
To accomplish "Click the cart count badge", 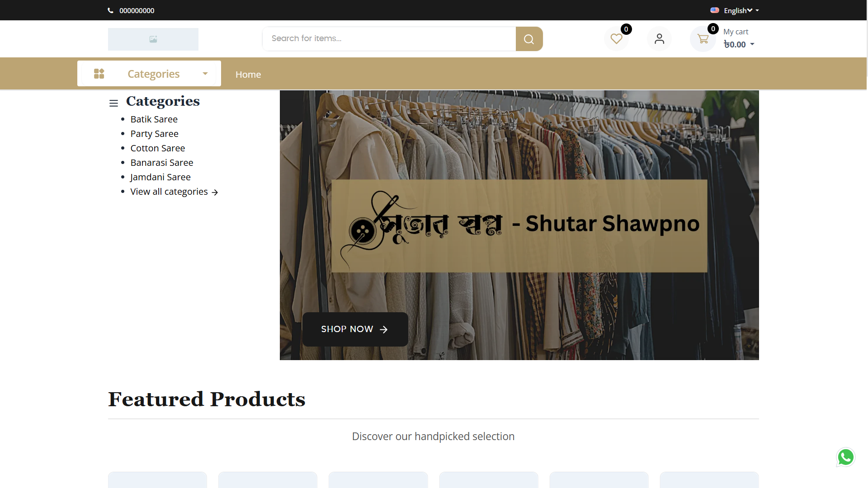I will click(x=713, y=29).
